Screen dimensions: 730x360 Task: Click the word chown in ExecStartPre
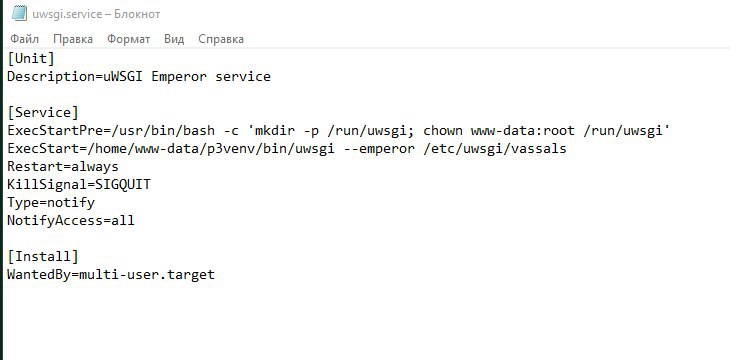click(443, 131)
